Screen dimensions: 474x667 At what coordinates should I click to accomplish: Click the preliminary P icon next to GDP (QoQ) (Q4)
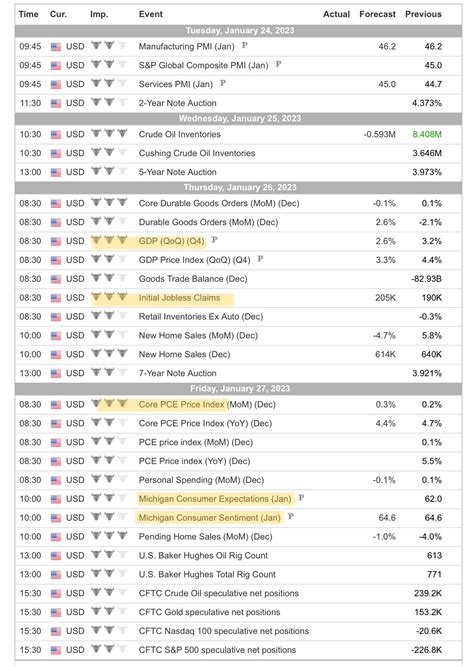click(x=214, y=240)
